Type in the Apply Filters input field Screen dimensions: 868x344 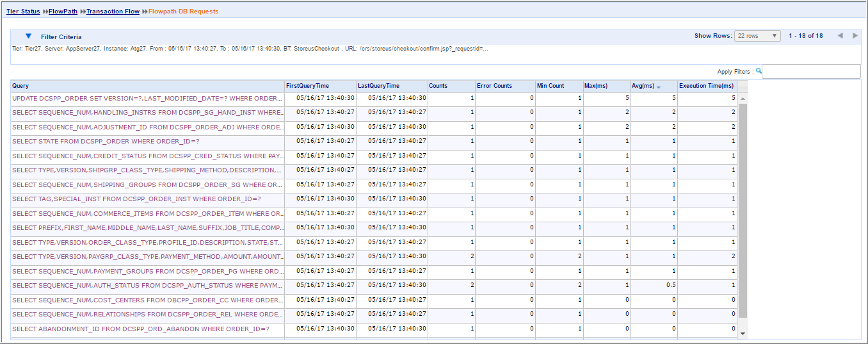[811, 72]
